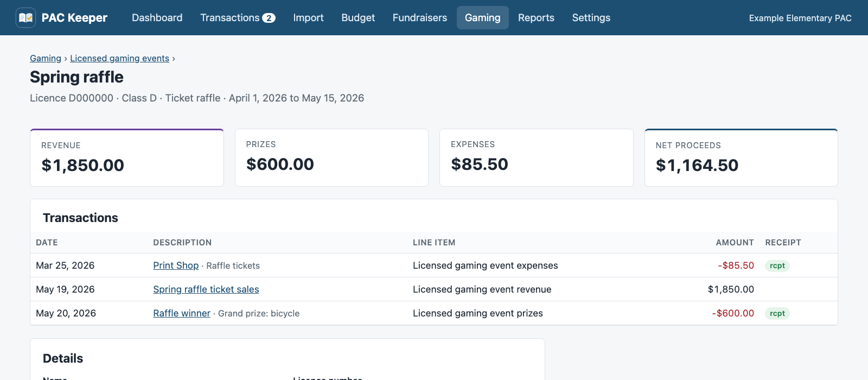Open the Print Shop transaction link
Screen dimensions: 868x380
(176, 265)
